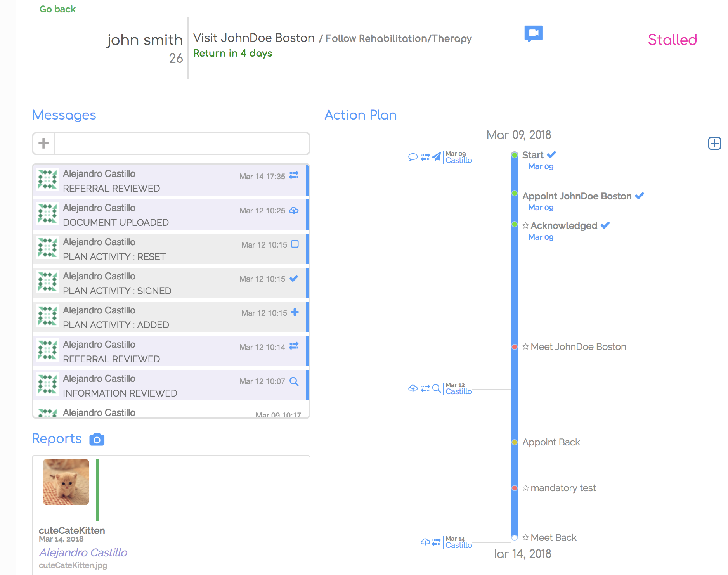Click the speech bubble icon near Mar 09 Castillo
This screenshot has width=728, height=575.
(x=412, y=158)
